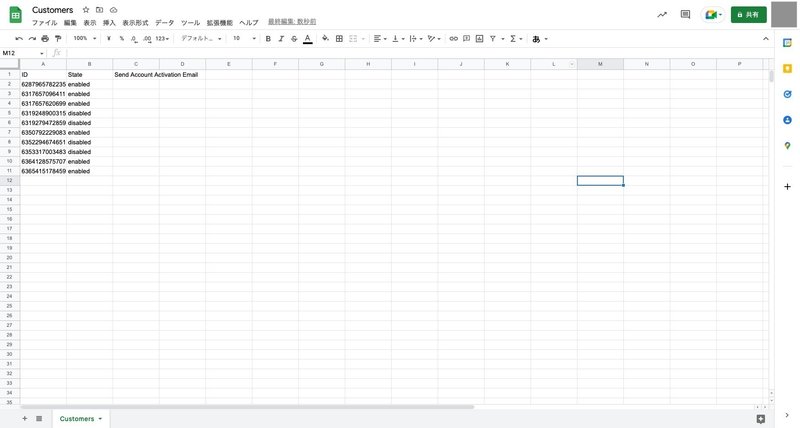
Task: Decrease decimal places button
Action: (x=134, y=39)
